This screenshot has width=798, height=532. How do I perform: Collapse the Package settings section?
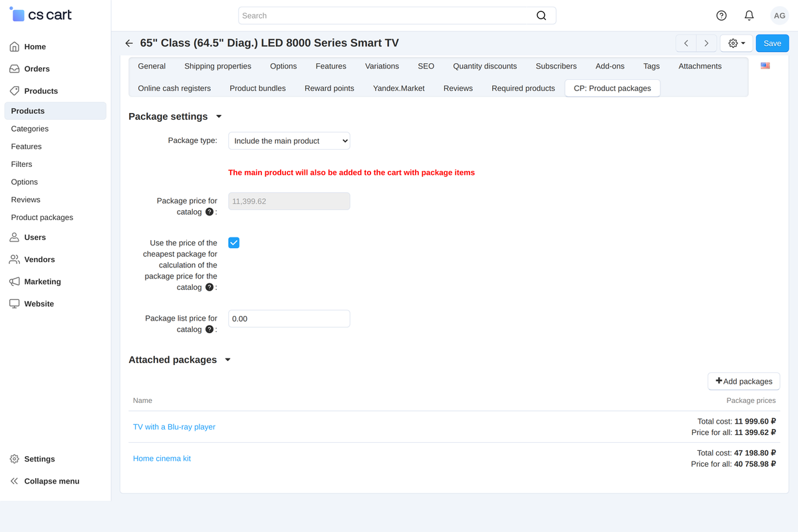pos(219,117)
